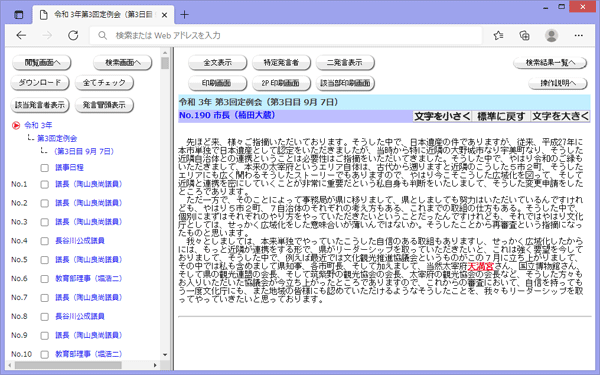Open the No.1 議長 (陶山良尚議員) link
600x375 pixels.
coord(88,184)
